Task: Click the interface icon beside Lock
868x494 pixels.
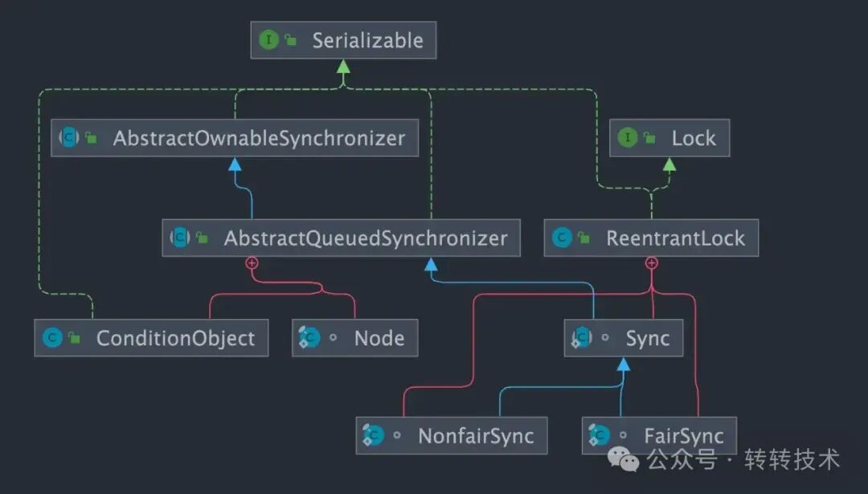Action: click(628, 137)
